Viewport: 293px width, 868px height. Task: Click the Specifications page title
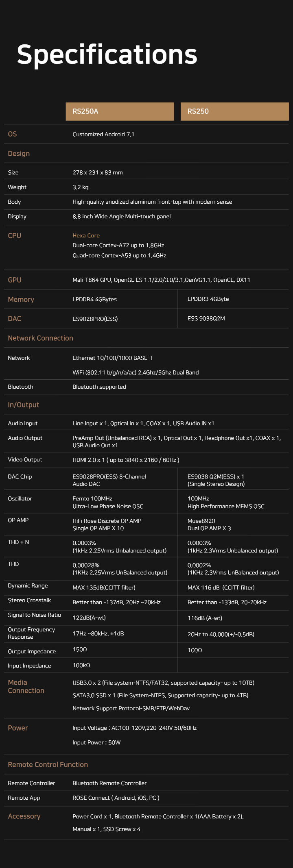pos(107,54)
